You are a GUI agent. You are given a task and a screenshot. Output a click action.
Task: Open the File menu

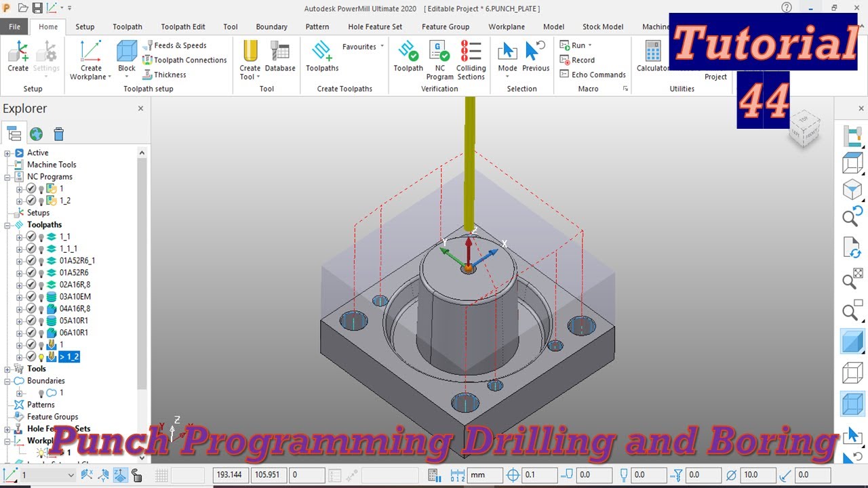(14, 26)
